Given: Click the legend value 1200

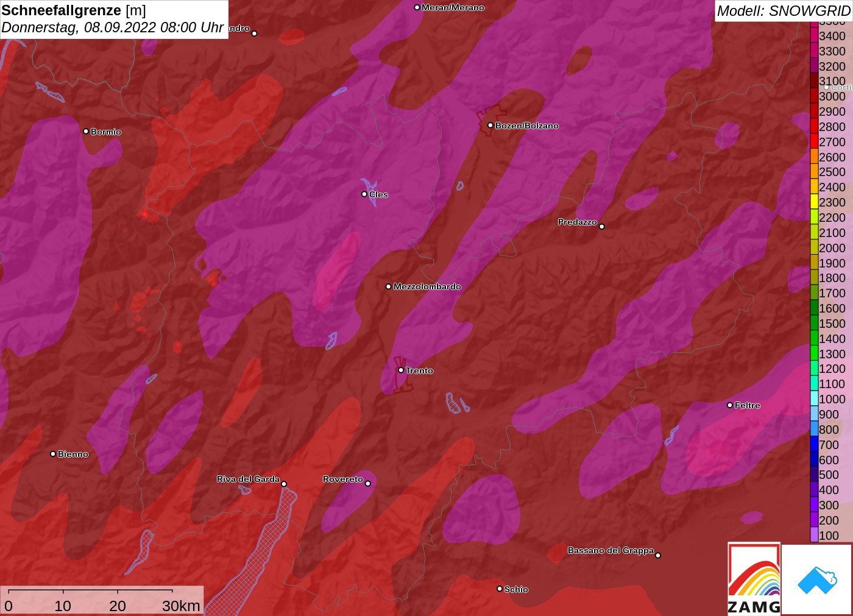Looking at the screenshot, I should click(832, 369).
